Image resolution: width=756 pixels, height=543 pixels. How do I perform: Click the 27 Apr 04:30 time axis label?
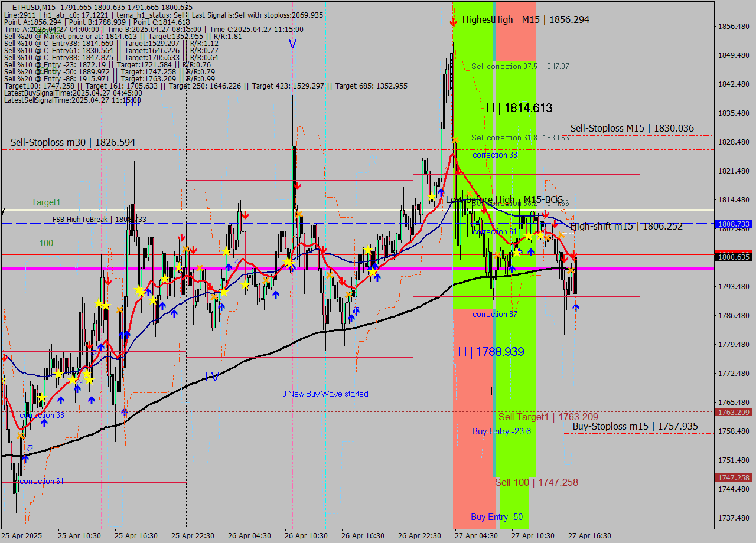pyautogui.click(x=476, y=535)
